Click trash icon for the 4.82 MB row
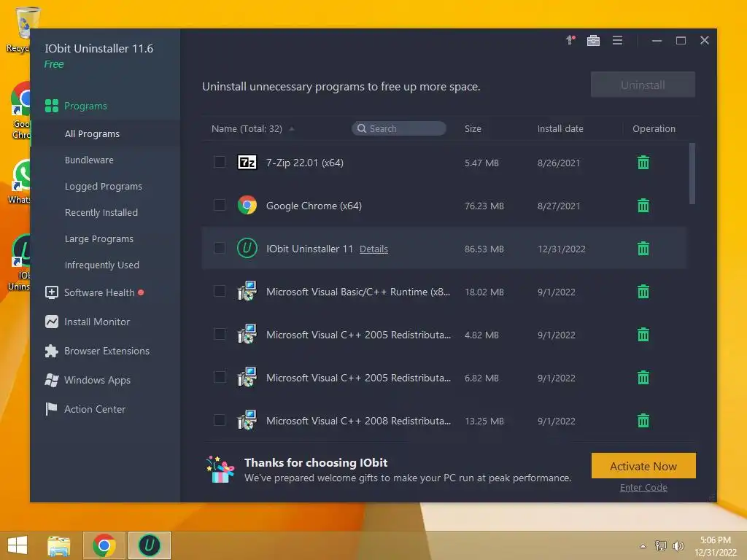The height and width of the screenshot is (560, 747). tap(643, 334)
